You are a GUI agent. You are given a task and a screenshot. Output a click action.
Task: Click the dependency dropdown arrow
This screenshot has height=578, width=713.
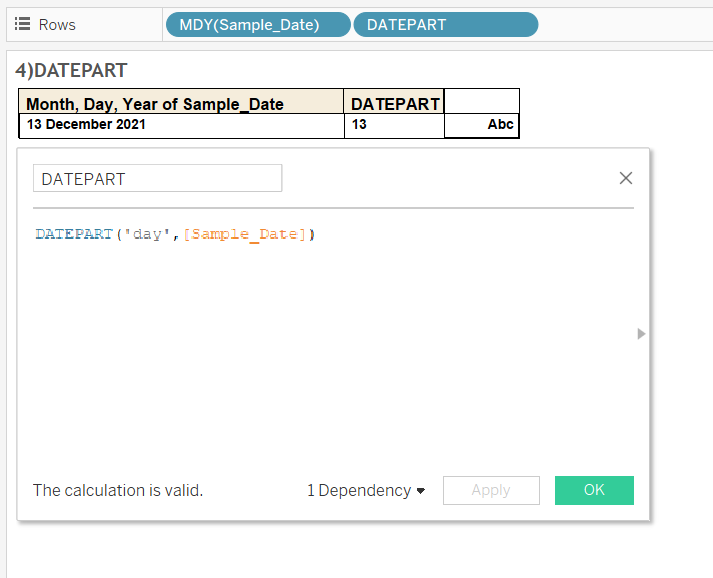click(421, 491)
